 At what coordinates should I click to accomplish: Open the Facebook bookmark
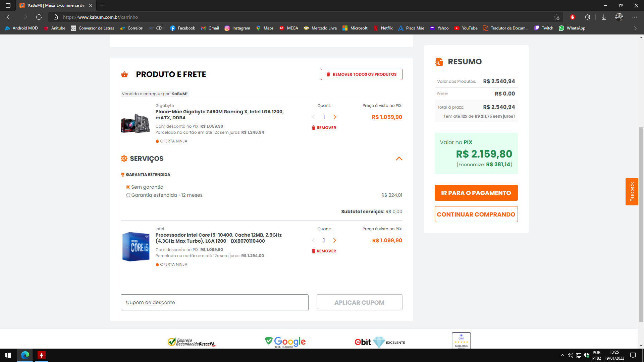pyautogui.click(x=183, y=28)
